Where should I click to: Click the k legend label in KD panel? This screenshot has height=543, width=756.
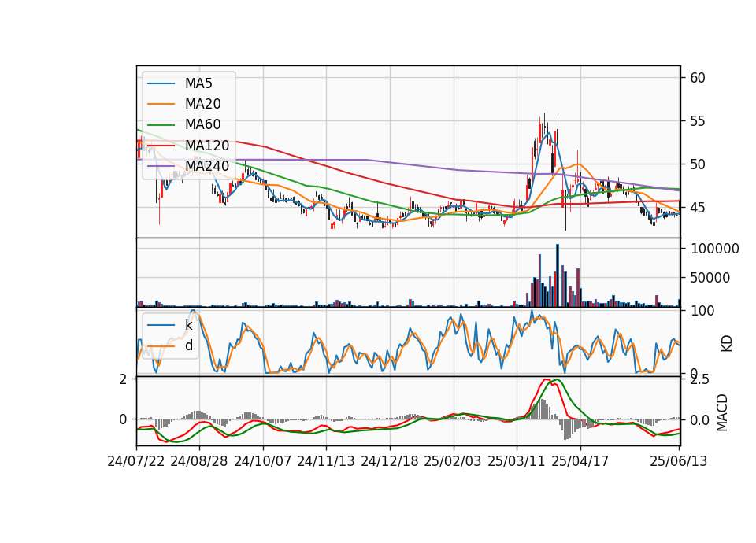point(188,325)
